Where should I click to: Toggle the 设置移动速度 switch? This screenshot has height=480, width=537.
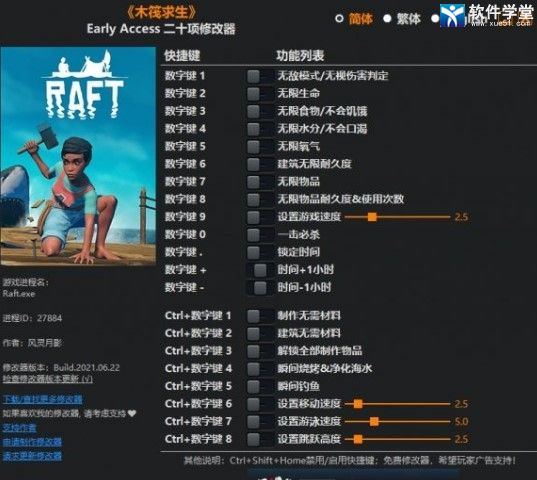(x=260, y=404)
